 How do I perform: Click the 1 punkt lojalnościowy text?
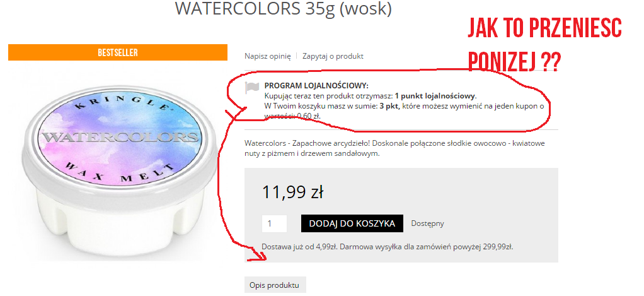pos(435,96)
